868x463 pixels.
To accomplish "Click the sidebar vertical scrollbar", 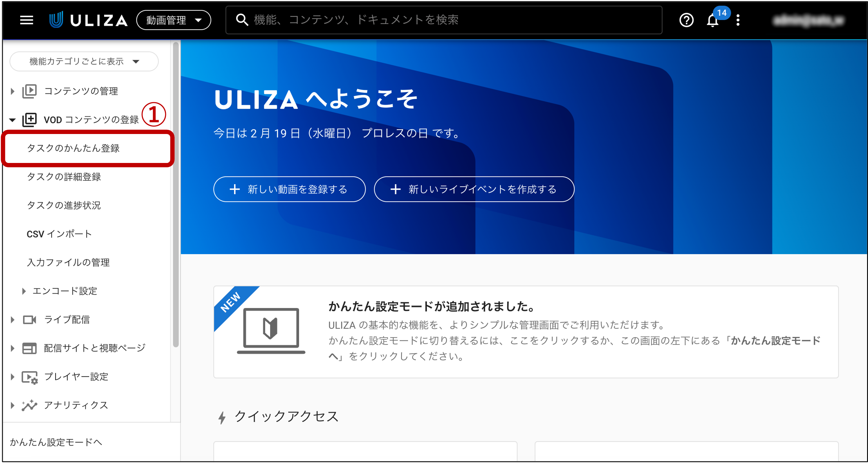I will pos(176,194).
